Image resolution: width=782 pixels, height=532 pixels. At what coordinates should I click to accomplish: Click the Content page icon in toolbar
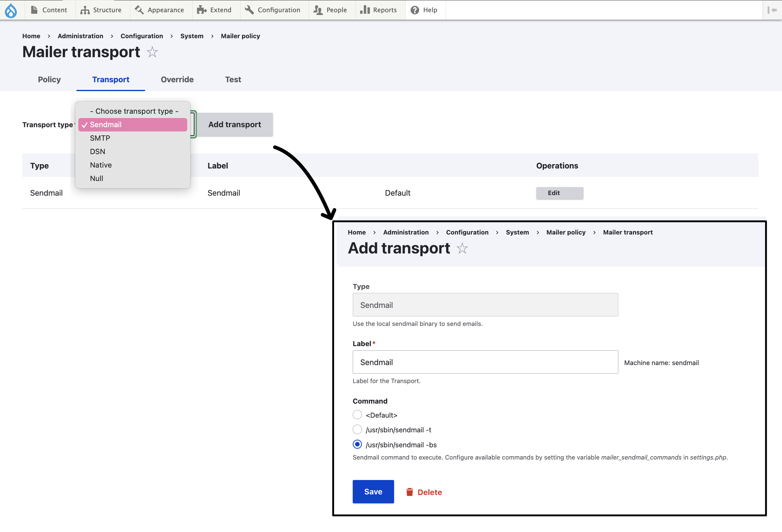click(34, 10)
